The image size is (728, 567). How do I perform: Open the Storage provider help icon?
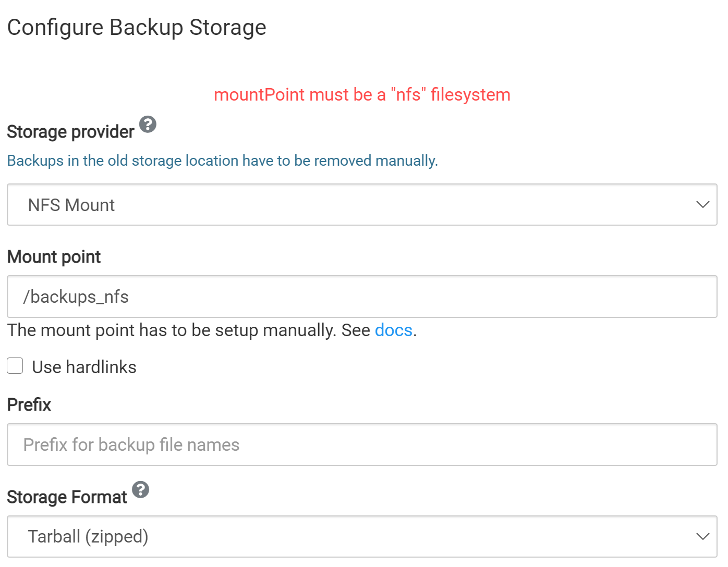148,125
